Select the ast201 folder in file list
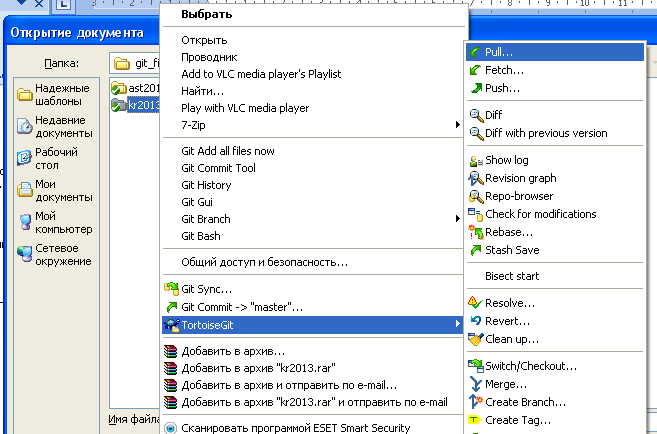This screenshot has width=657, height=434. pos(135,88)
